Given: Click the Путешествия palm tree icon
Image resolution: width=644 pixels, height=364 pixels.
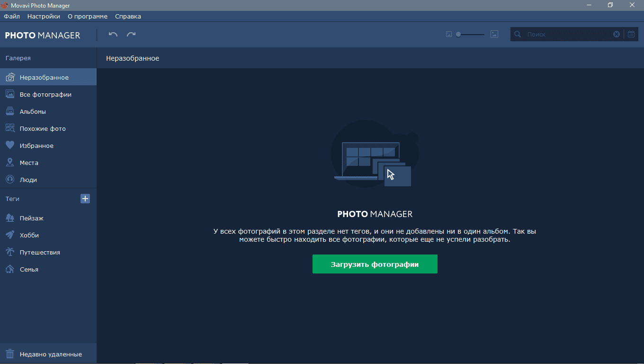Looking at the screenshot, I should [x=10, y=252].
